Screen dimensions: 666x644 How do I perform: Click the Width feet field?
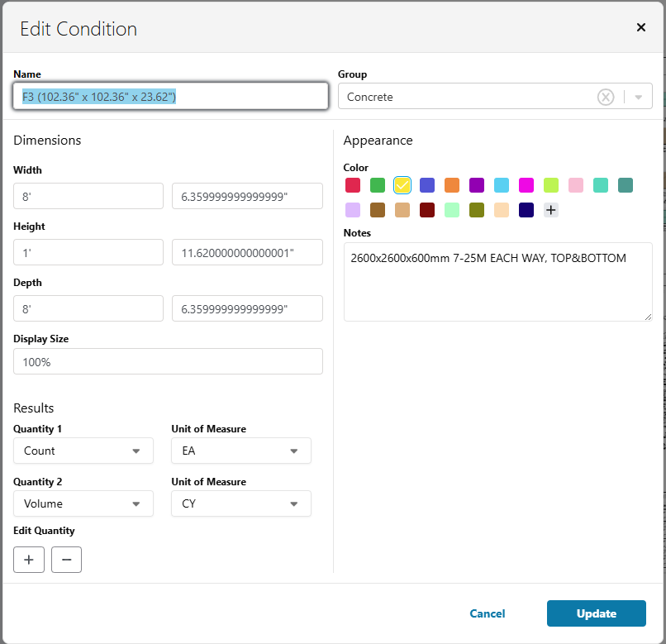click(x=88, y=196)
